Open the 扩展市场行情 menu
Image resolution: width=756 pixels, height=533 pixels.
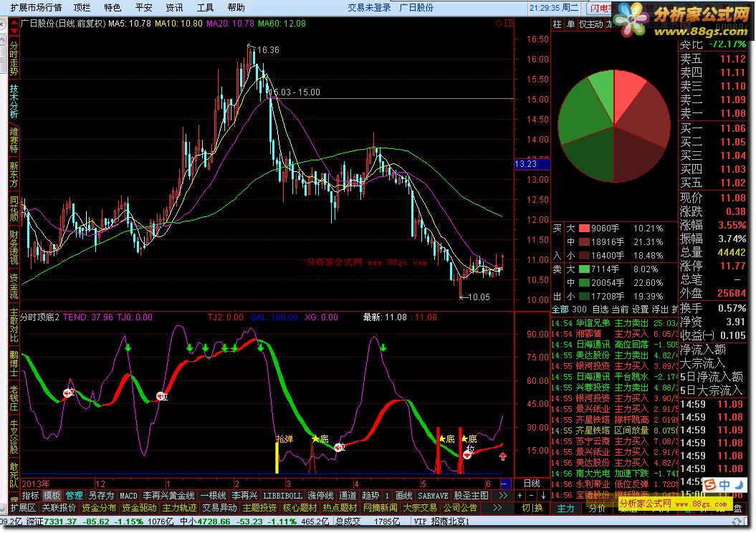click(x=36, y=8)
